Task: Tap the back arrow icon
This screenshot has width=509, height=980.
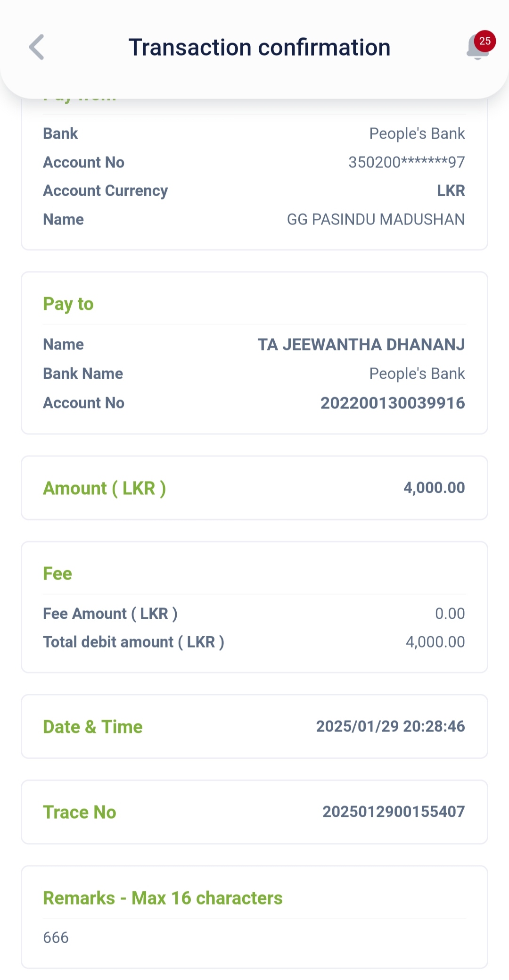Action: (x=36, y=47)
